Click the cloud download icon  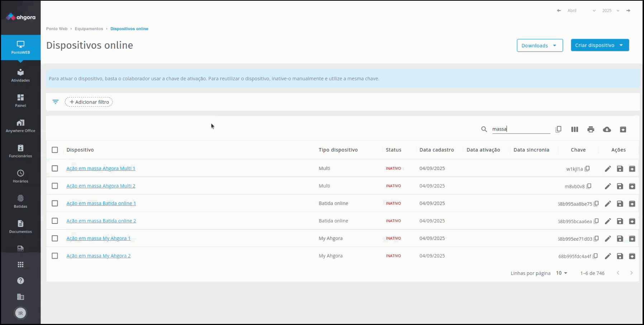(607, 129)
